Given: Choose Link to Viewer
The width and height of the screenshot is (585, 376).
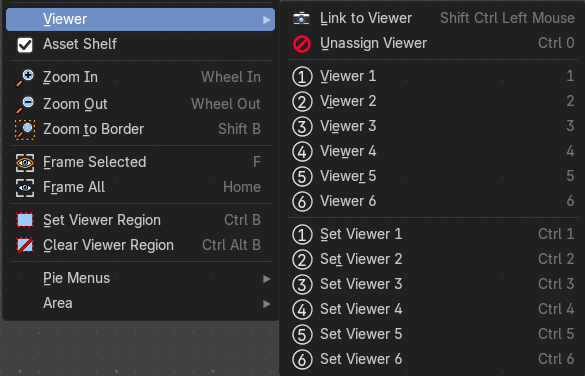Looking at the screenshot, I should coord(432,18).
